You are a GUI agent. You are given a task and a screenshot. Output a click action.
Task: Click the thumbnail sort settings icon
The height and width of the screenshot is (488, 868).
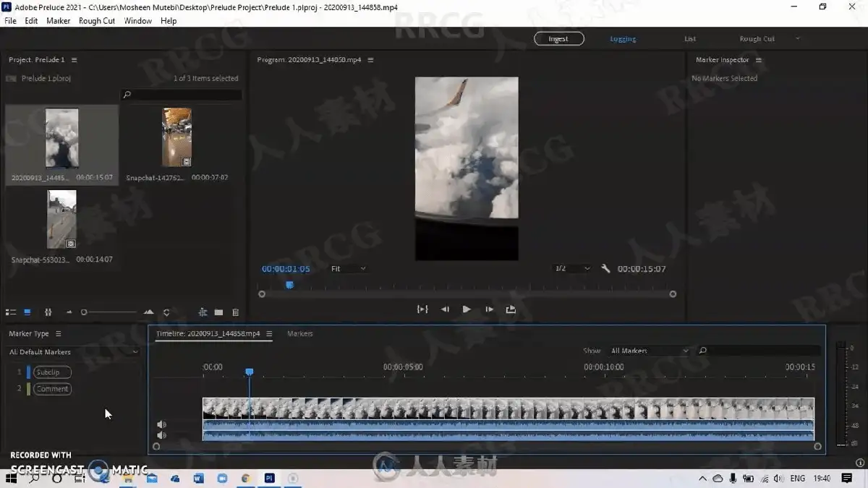(48, 312)
